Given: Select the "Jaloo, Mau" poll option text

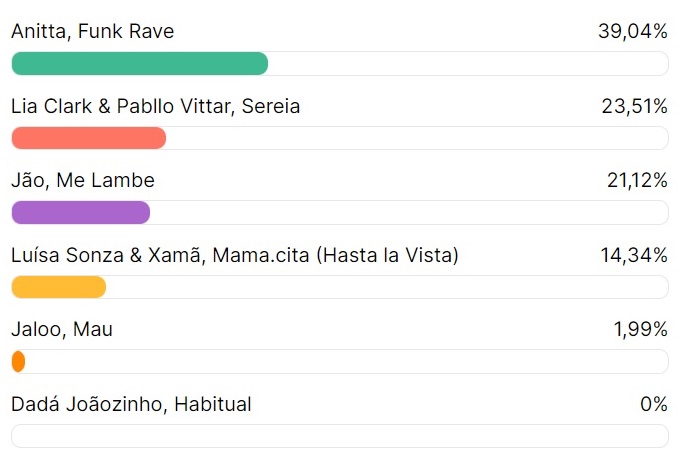Looking at the screenshot, I should click(x=61, y=330).
